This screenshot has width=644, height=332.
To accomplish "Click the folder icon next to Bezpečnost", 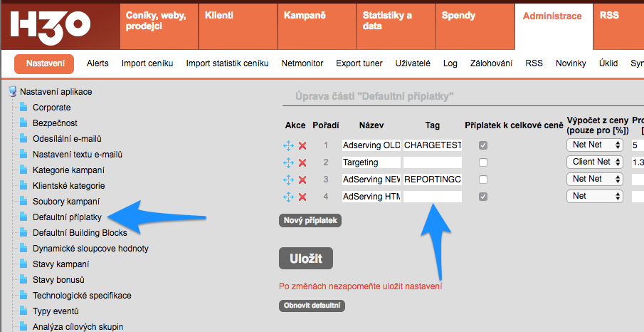I will pos(24,123).
